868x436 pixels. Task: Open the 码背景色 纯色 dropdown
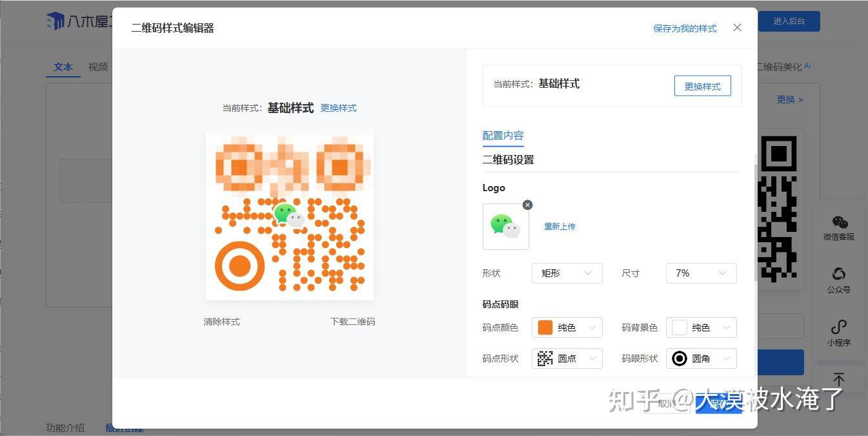click(x=701, y=327)
